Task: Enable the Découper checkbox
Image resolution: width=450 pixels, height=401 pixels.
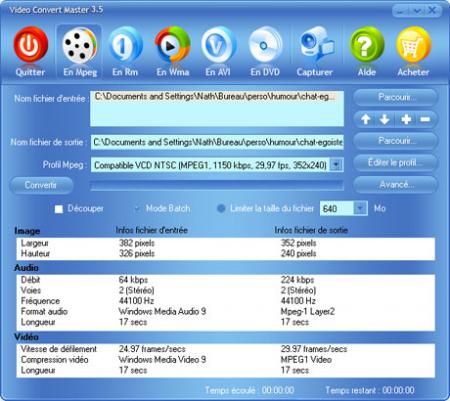Action: coord(59,209)
